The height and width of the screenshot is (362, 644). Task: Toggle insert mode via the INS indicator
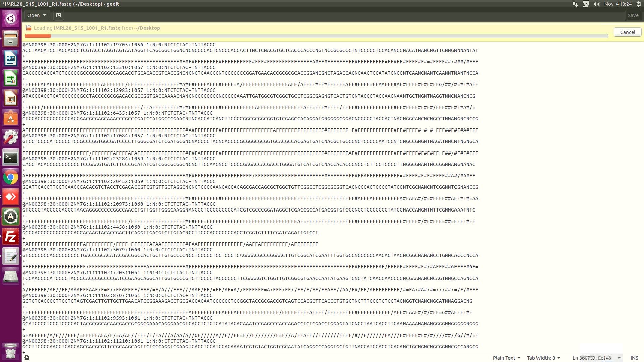(634, 358)
